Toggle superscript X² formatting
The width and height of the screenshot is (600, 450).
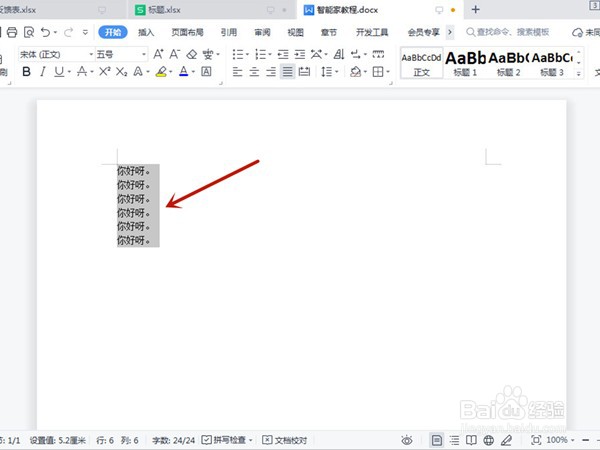coord(104,72)
